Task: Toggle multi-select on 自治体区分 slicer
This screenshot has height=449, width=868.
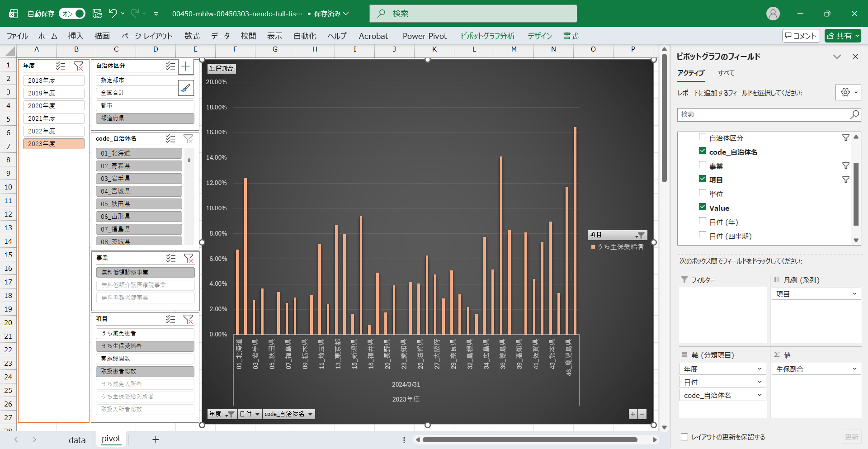Action: coord(170,66)
